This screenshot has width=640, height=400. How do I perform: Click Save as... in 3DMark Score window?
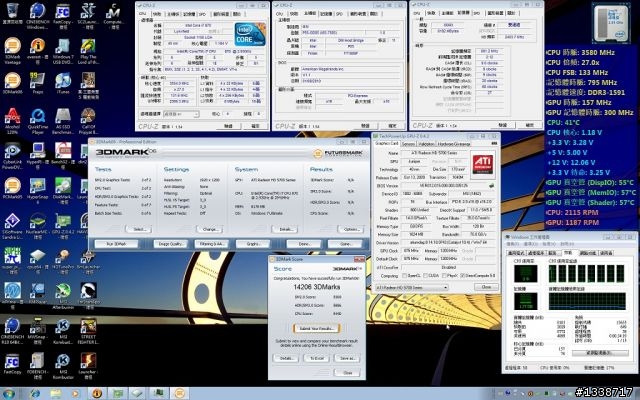pyautogui.click(x=347, y=358)
